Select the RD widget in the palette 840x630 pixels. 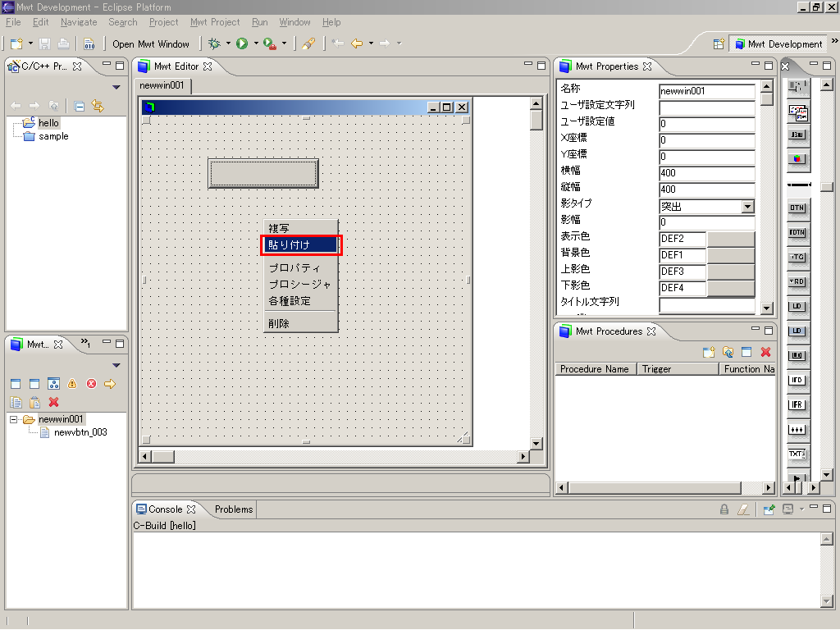(x=797, y=282)
